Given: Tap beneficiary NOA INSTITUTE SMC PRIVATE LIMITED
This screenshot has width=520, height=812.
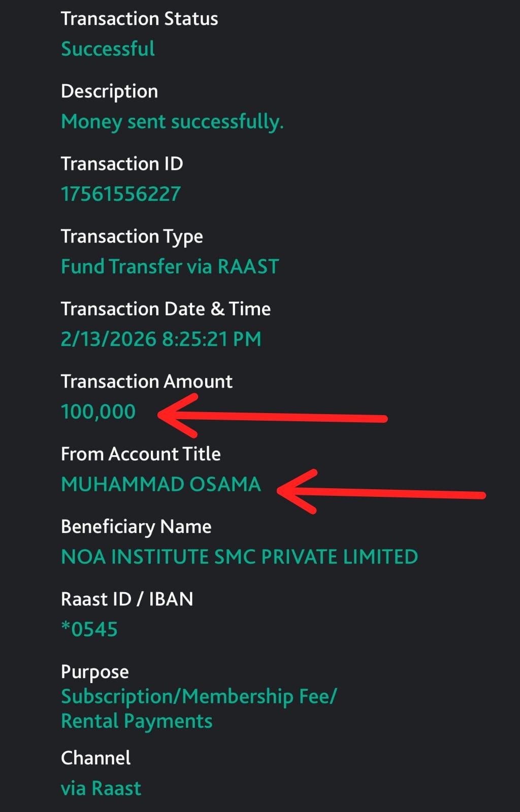Looking at the screenshot, I should coord(239,557).
